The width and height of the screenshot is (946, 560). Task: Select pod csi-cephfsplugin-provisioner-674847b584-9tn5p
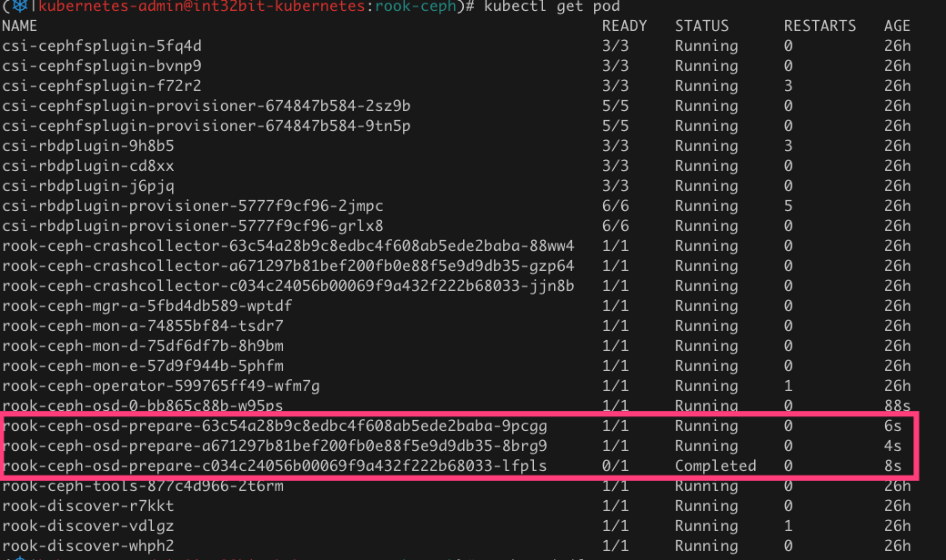(206, 126)
